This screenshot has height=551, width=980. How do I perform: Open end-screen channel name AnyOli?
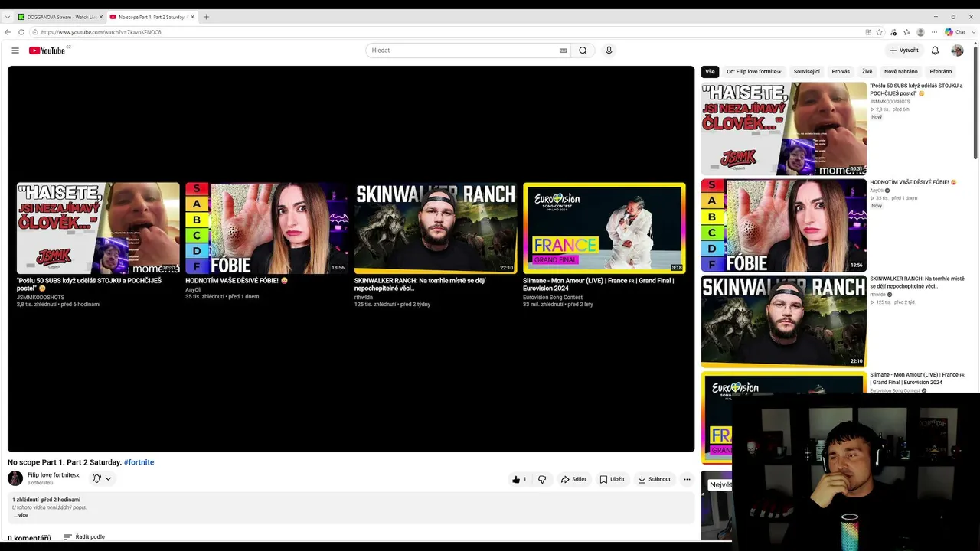click(x=193, y=290)
